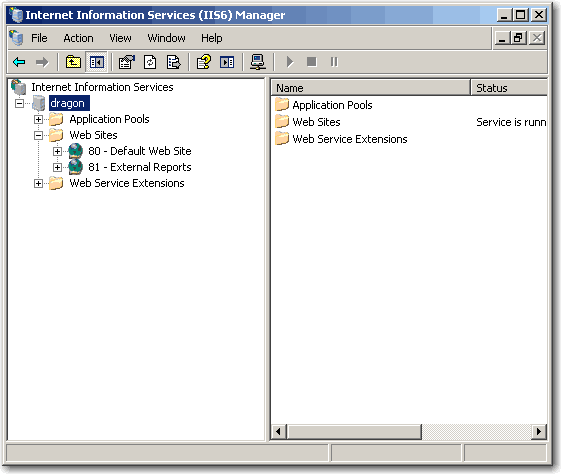561x474 pixels.
Task: Click the Stop item toolbar button
Action: pos(312,62)
